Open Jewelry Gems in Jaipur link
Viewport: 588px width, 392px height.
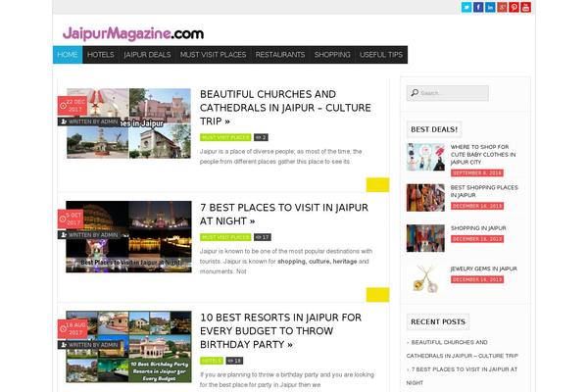[x=484, y=269]
